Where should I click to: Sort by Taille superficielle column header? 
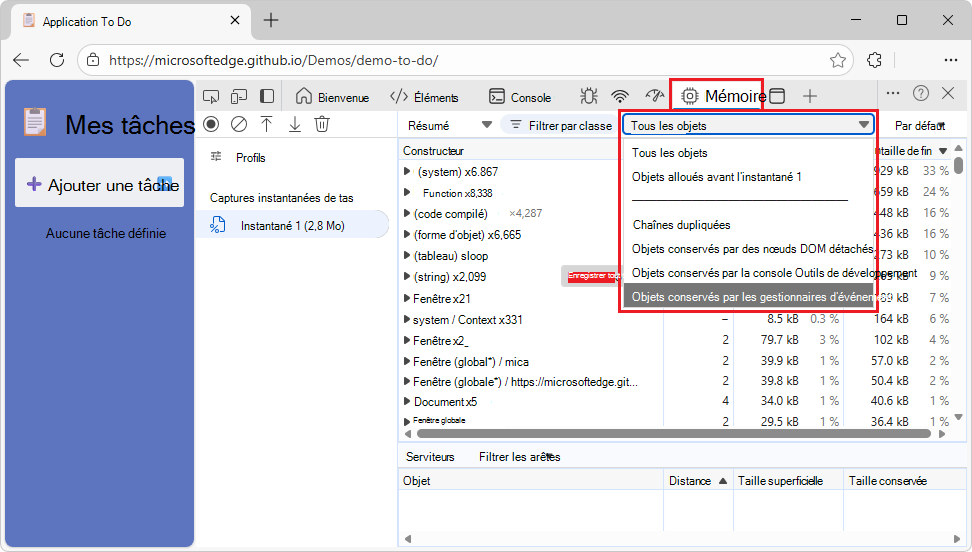[788, 481]
